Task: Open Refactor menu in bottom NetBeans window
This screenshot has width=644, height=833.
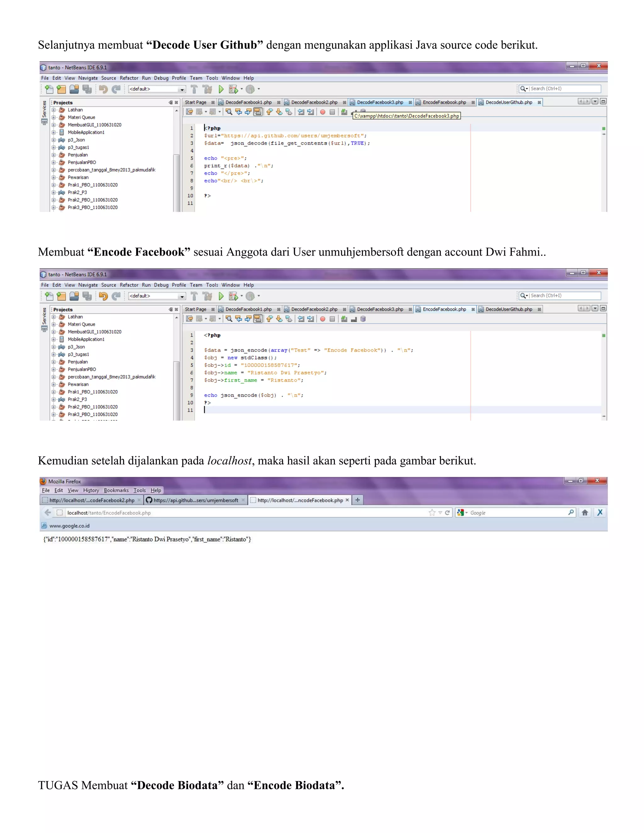Action: 129,285
